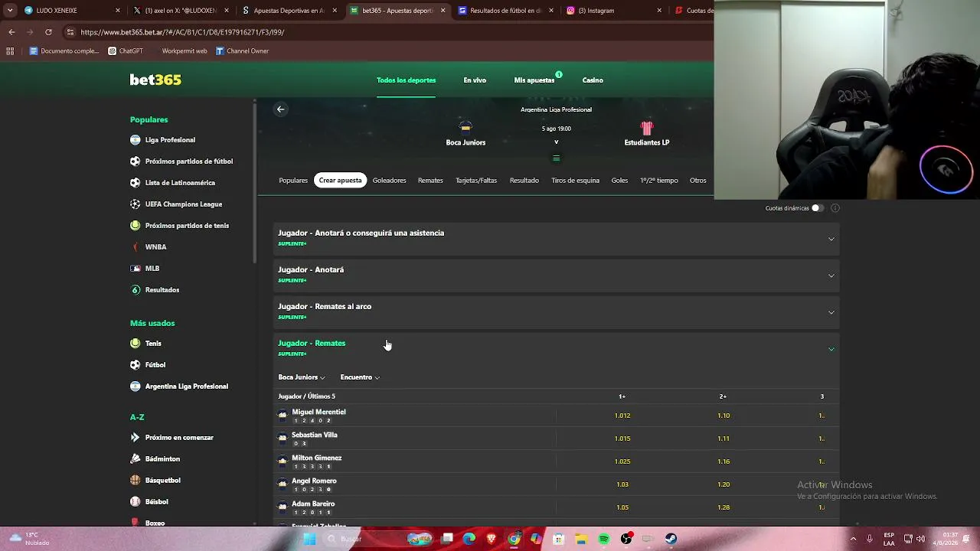
Task: Select Angel Romero 1+ odds 1.03
Action: 622,484
